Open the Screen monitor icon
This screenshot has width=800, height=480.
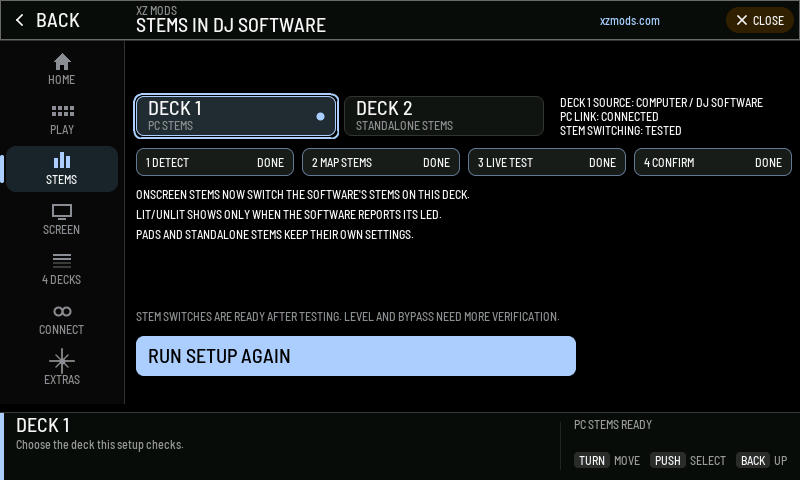click(x=62, y=211)
